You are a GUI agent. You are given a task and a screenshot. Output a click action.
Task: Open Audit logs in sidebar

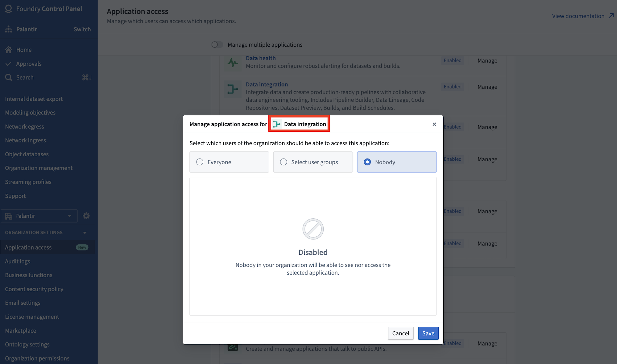(18, 261)
